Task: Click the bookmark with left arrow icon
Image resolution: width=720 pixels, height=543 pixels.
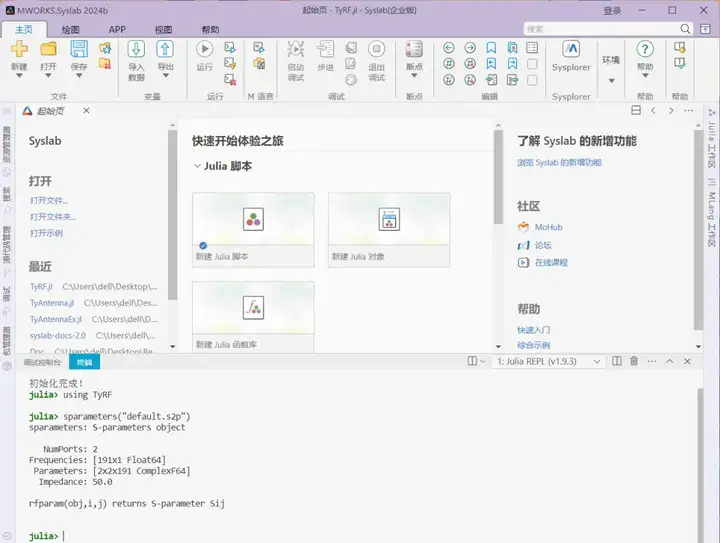Action: (491, 64)
